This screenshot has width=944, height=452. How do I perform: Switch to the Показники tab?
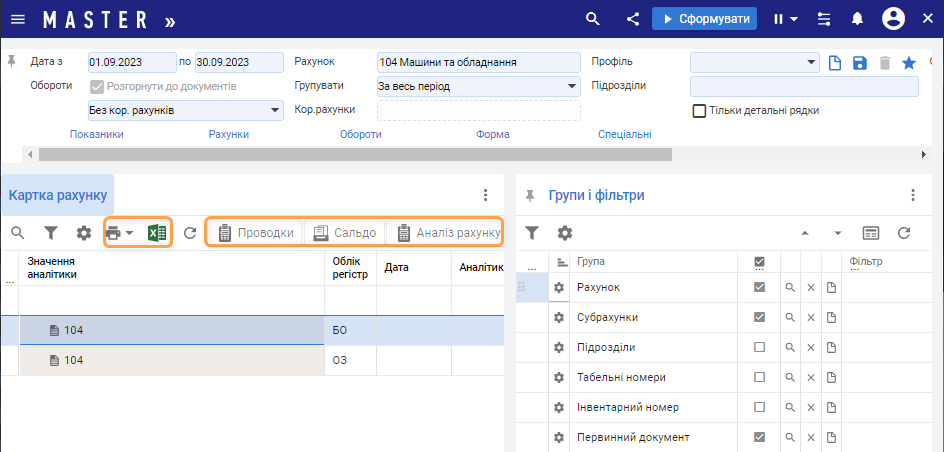tap(97, 134)
